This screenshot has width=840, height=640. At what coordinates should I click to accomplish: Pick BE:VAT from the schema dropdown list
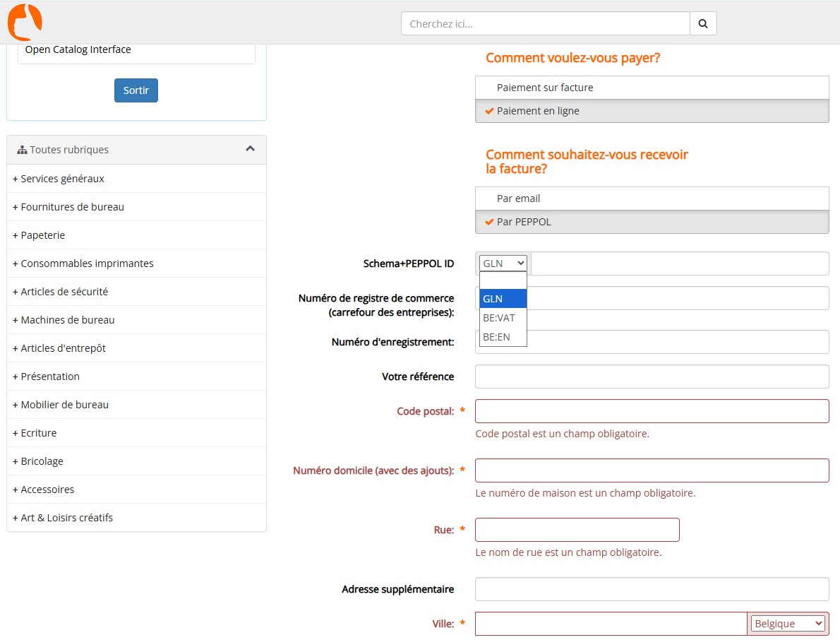pos(499,318)
